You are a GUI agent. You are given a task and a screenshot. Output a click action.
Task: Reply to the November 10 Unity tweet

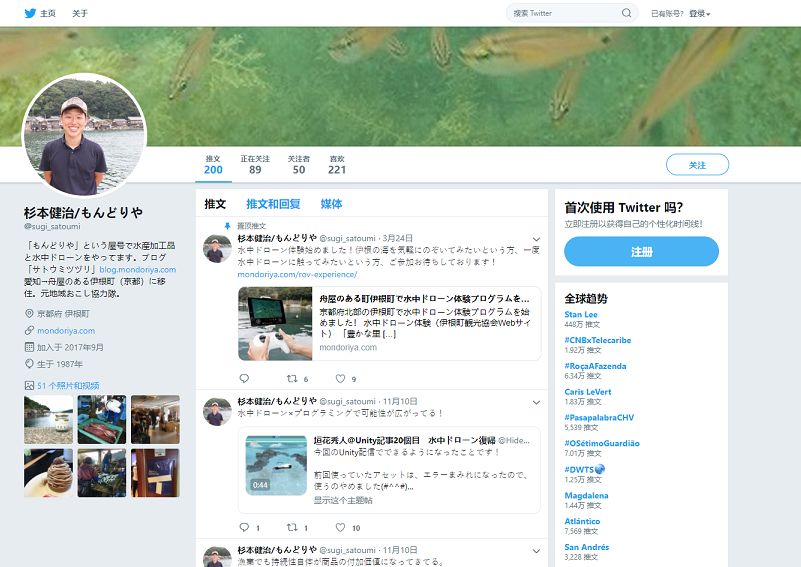pos(245,527)
